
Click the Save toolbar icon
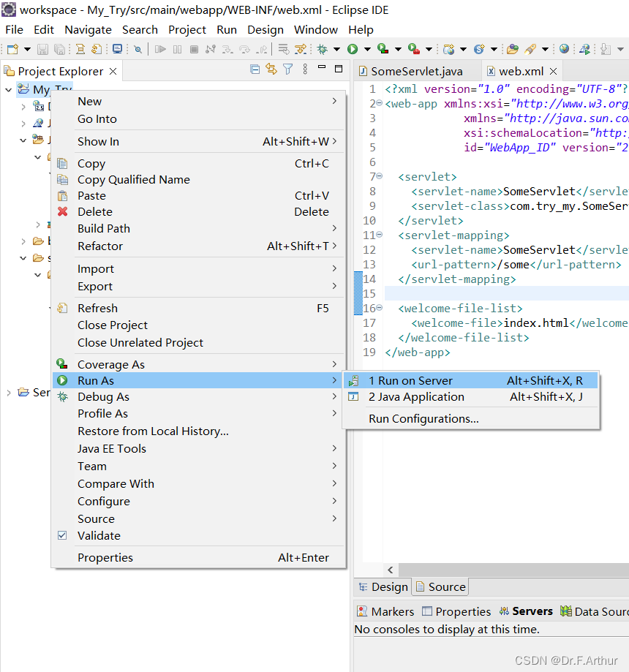[x=42, y=49]
